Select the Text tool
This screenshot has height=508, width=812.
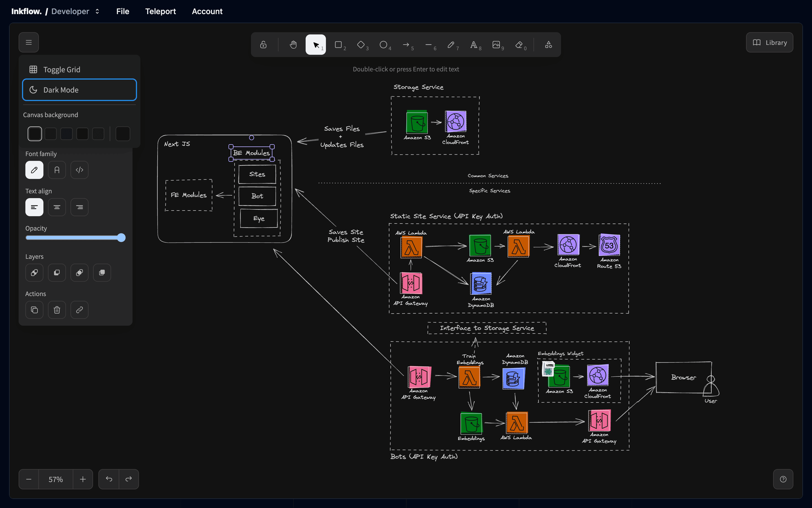coord(474,45)
